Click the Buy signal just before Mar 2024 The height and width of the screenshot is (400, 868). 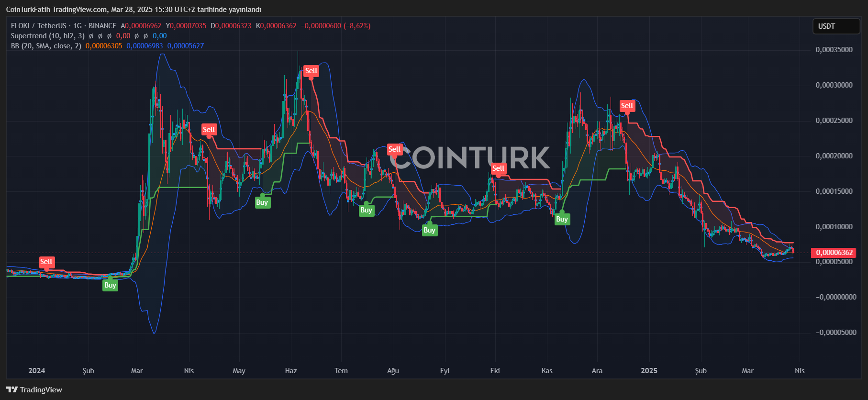111,285
